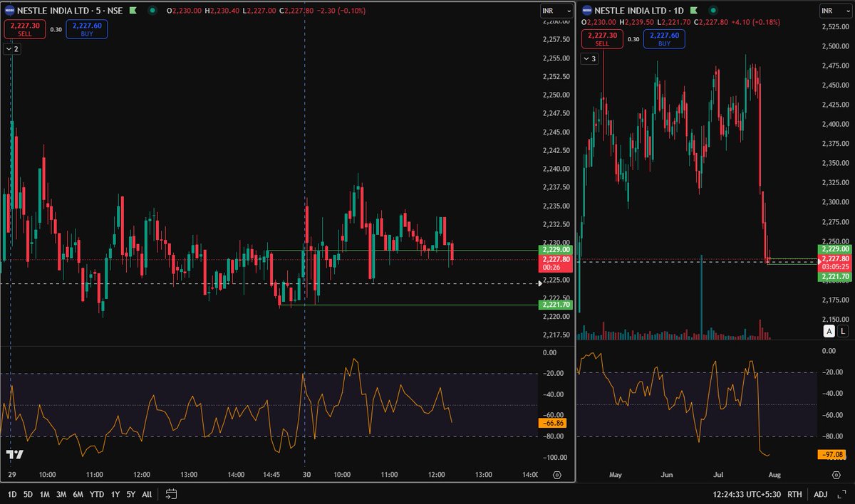Toggle auto scale 'A' on 1D chart
This screenshot has width=855, height=504.
(829, 331)
